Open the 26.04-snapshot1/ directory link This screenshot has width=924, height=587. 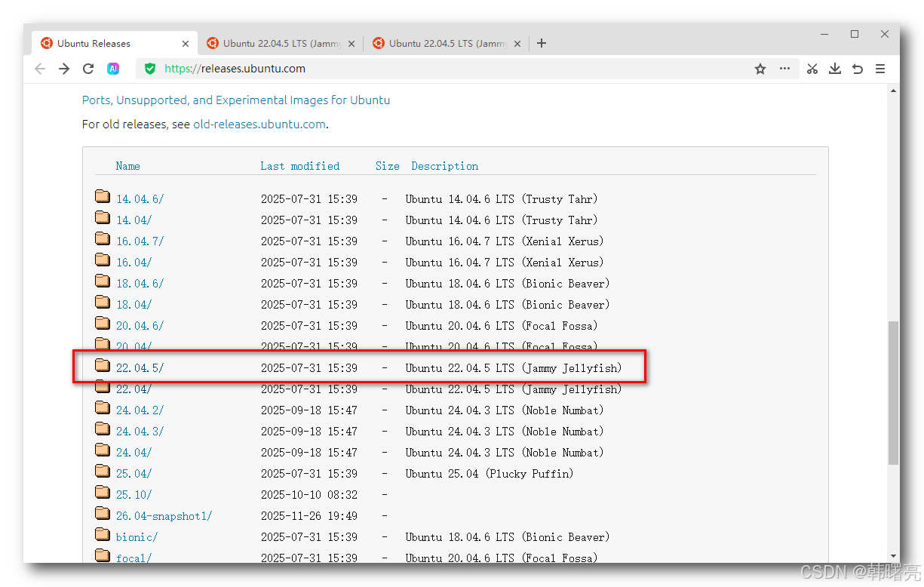coord(164,516)
